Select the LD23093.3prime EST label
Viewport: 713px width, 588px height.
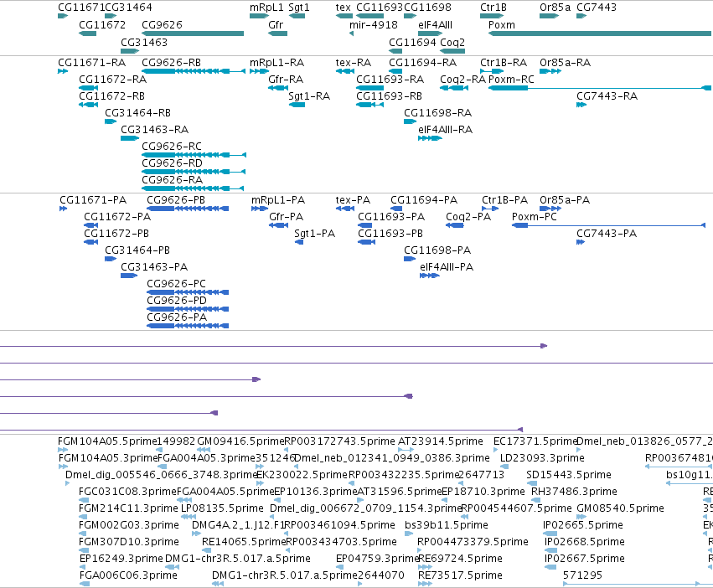[x=542, y=458]
